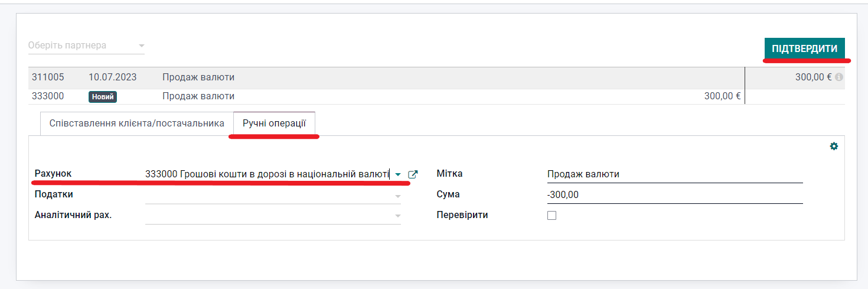Click into the Рахунок account text
This screenshot has height=289, width=868.
point(267,174)
